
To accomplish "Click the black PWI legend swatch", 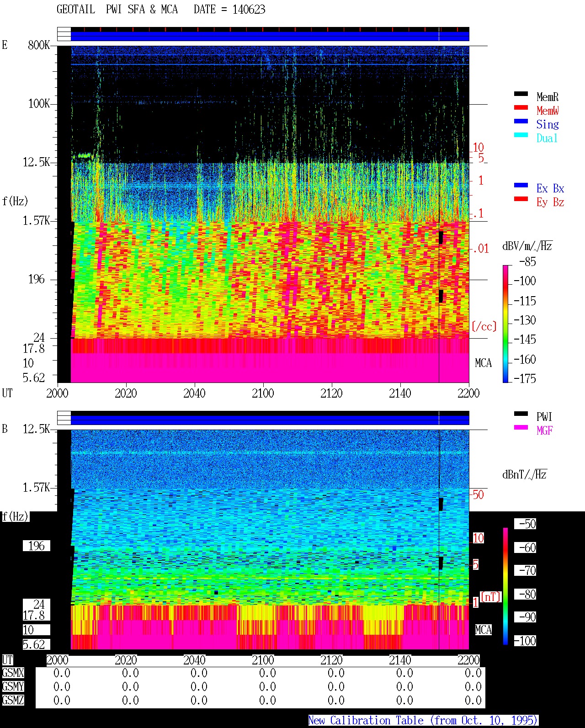I will (x=521, y=414).
